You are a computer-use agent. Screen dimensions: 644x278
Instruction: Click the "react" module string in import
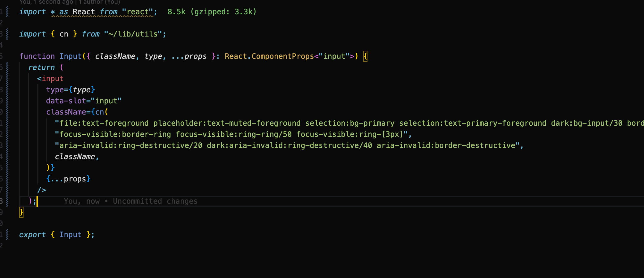(137, 12)
